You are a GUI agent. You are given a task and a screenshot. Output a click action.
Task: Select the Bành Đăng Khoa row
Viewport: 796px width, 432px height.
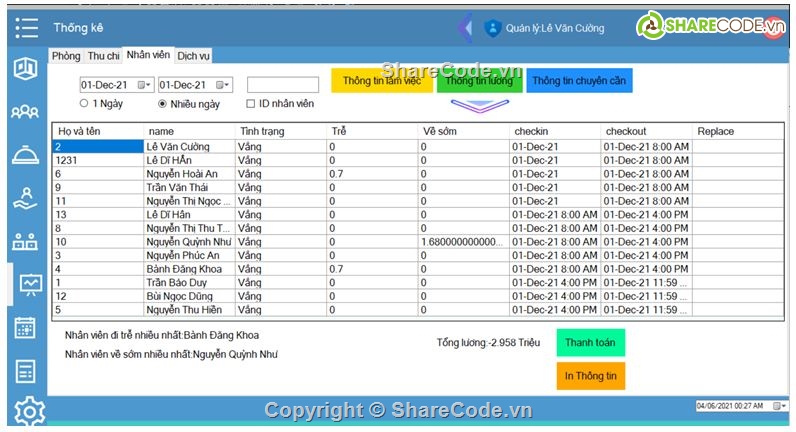point(418,269)
